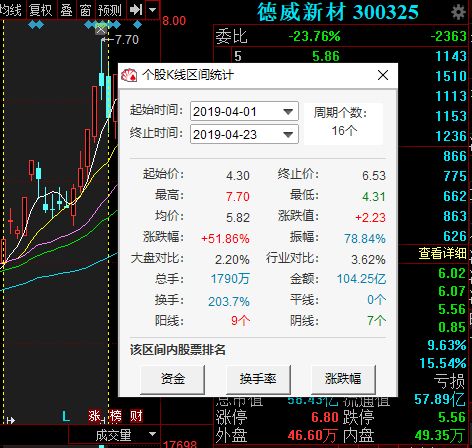
Task: Click the leftmost blue diamond event marker
Action: pos(32,24)
